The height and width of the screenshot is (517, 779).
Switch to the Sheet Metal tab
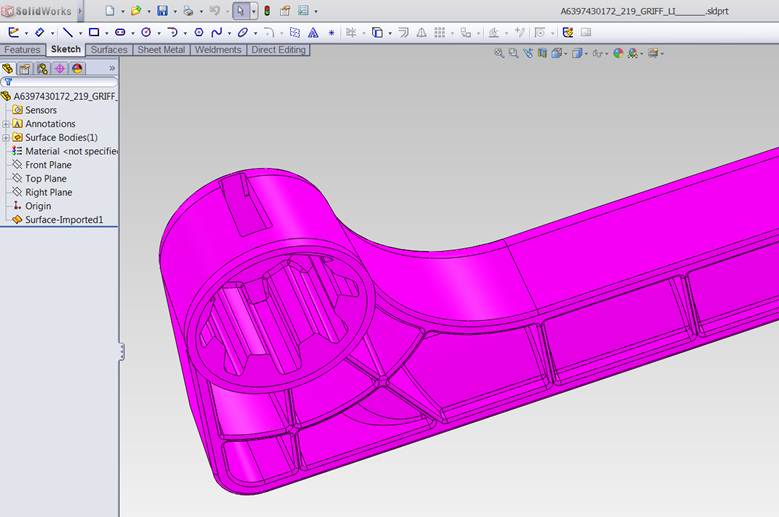pos(161,49)
